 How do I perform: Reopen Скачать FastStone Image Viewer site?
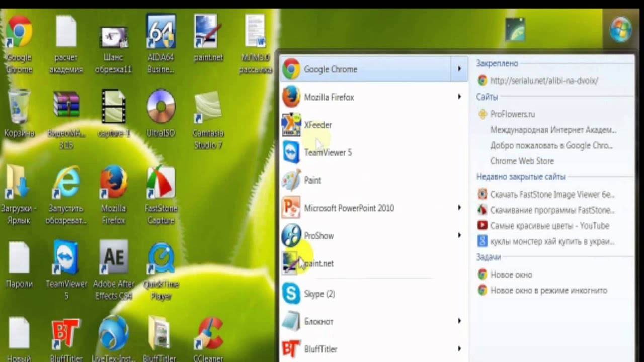(x=546, y=194)
